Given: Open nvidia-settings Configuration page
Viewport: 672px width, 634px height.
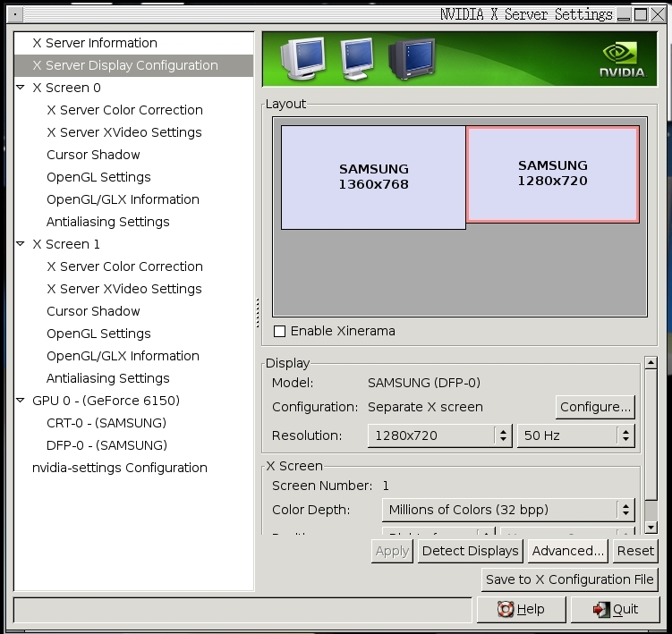Looking at the screenshot, I should 120,468.
